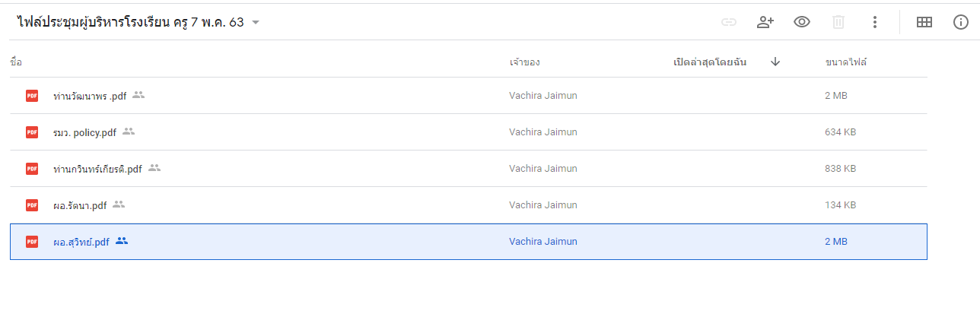Reverse sort direction with the arrow
The image size is (980, 317).
click(x=775, y=62)
